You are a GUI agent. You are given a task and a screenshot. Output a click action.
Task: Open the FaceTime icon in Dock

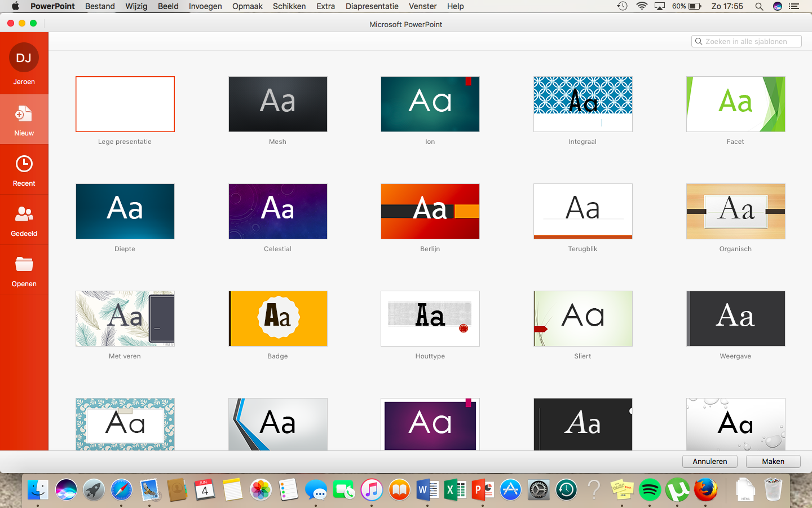(x=343, y=489)
